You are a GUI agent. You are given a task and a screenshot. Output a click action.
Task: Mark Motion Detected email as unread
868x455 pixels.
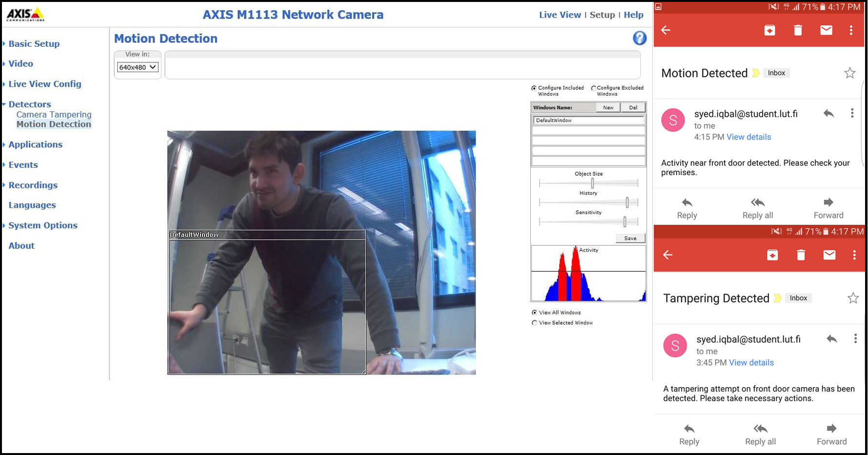pos(826,30)
